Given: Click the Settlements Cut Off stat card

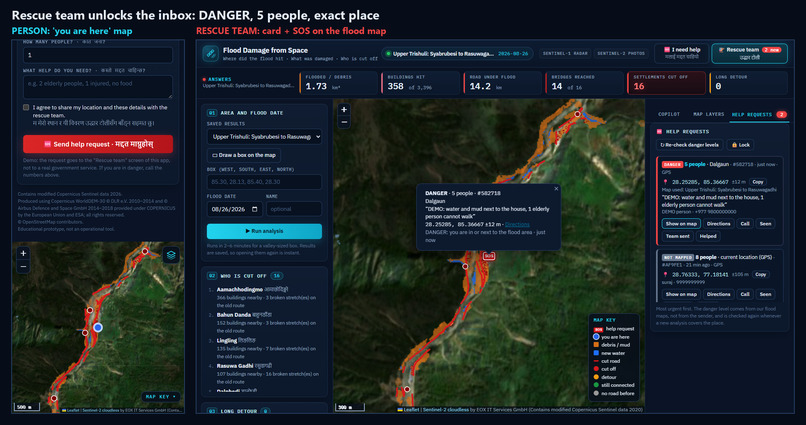Looking at the screenshot, I should click(x=666, y=83).
